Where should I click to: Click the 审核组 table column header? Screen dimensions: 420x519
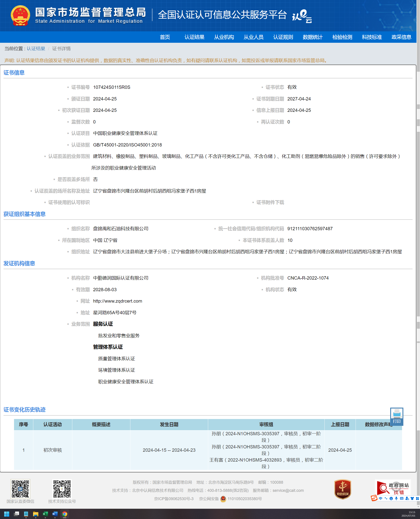click(x=266, y=424)
